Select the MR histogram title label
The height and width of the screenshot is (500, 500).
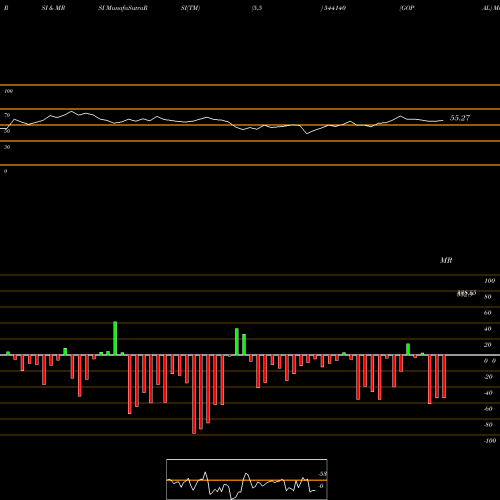pos(446,260)
